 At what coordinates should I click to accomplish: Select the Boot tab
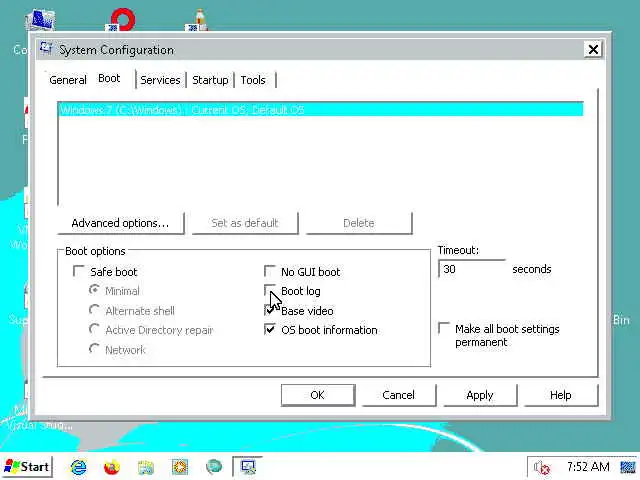pos(109,78)
